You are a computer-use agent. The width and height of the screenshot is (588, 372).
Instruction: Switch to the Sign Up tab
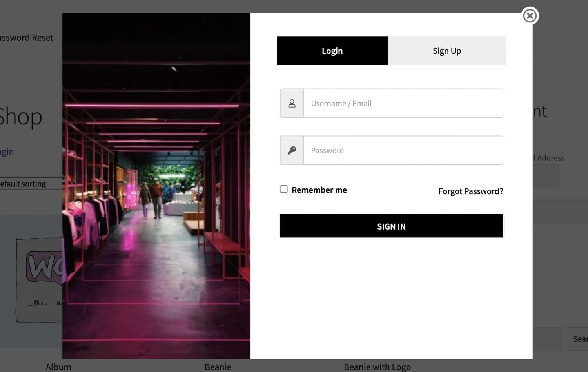coord(446,51)
